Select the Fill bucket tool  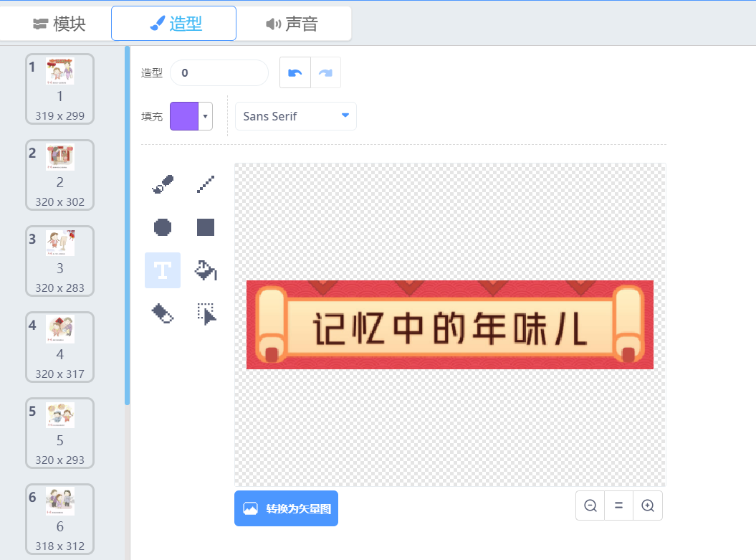[x=206, y=270]
